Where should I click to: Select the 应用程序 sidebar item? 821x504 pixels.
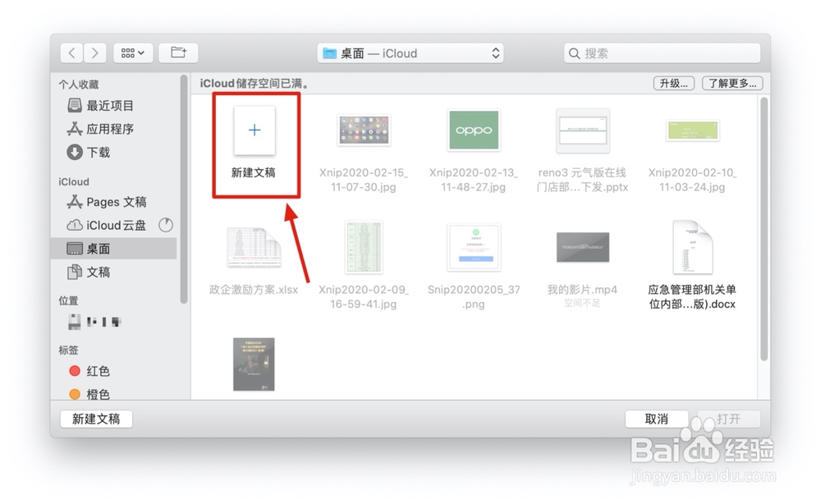[103, 128]
